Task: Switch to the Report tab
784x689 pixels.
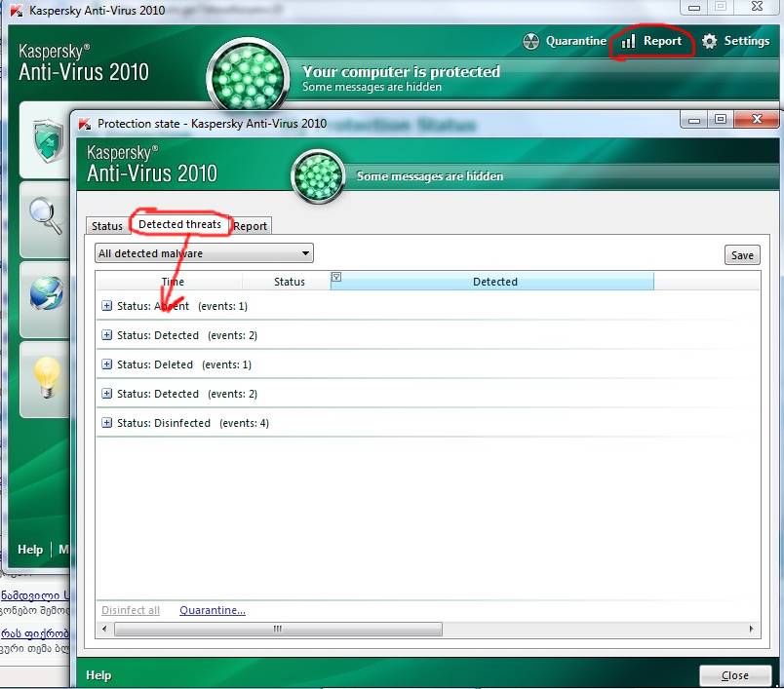Action: [250, 226]
